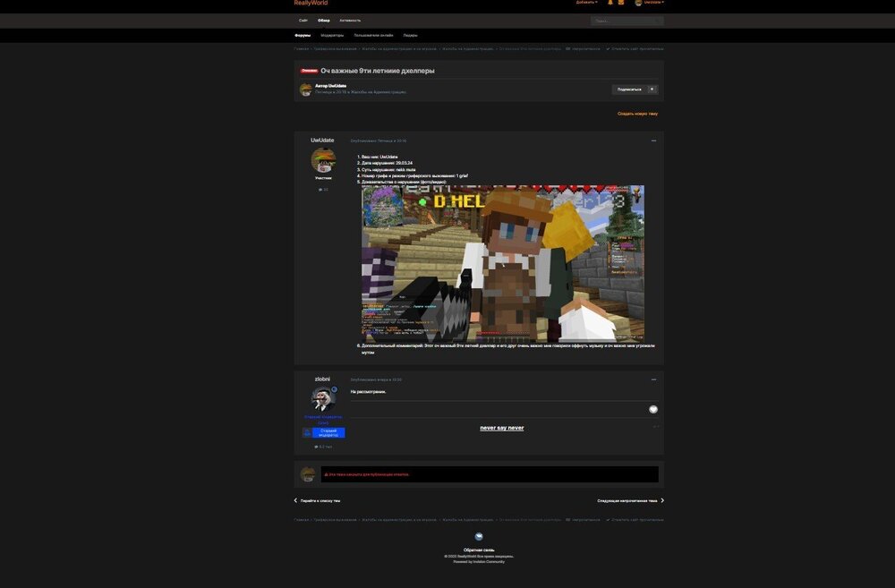The height and width of the screenshot is (588, 895).
Task: Mark site as read near top breadcrumb
Action: pyautogui.click(x=635, y=49)
